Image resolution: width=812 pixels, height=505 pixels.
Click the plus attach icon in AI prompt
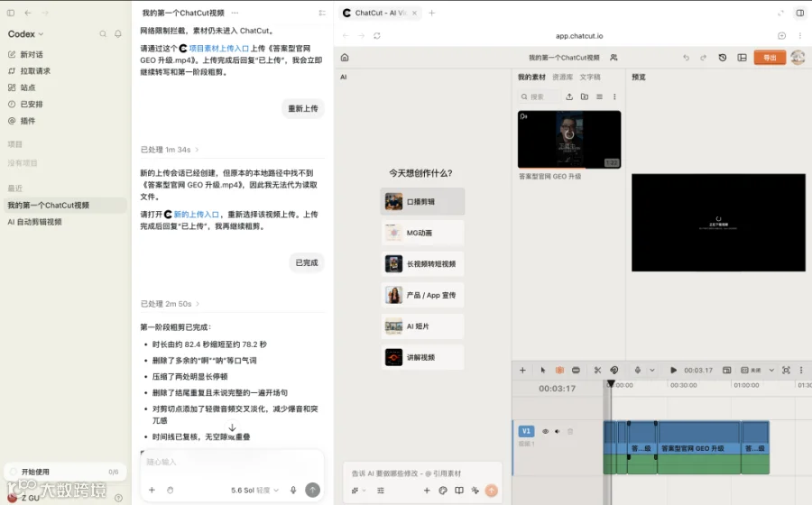427,490
